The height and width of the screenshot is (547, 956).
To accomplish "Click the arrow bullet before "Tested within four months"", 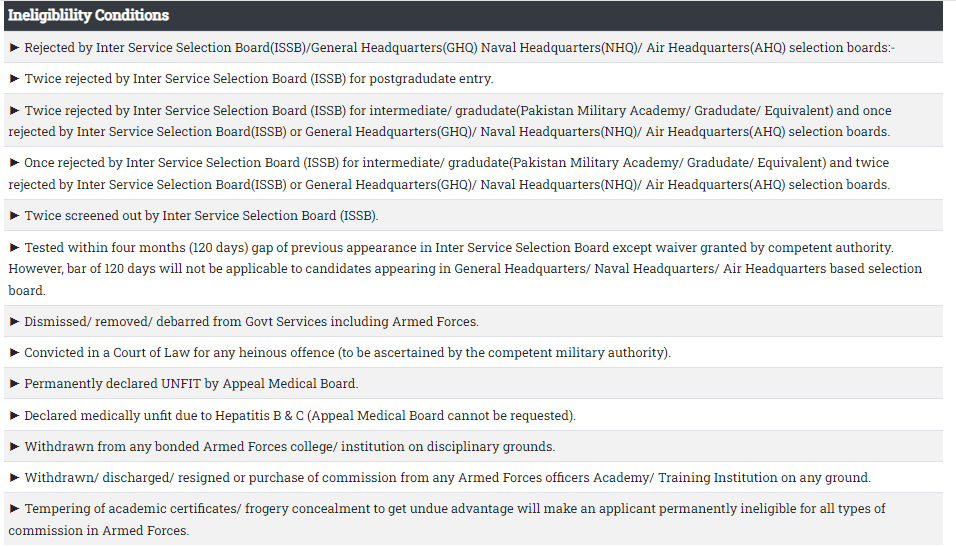I will pyautogui.click(x=14, y=247).
